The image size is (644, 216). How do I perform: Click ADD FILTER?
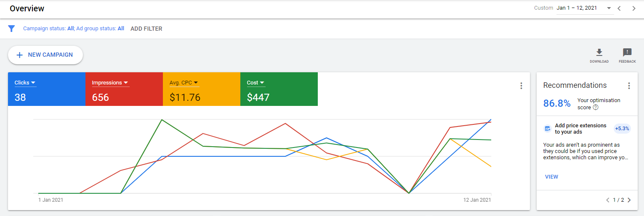point(146,29)
